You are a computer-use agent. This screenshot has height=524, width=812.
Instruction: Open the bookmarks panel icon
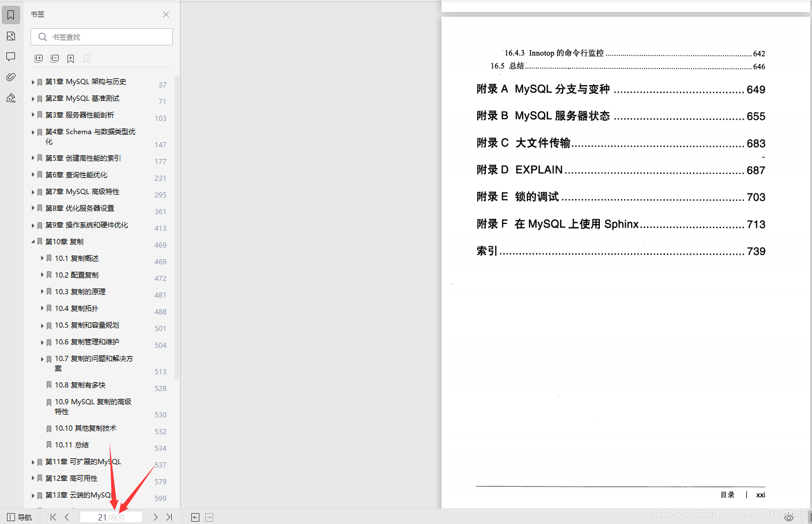tap(11, 15)
